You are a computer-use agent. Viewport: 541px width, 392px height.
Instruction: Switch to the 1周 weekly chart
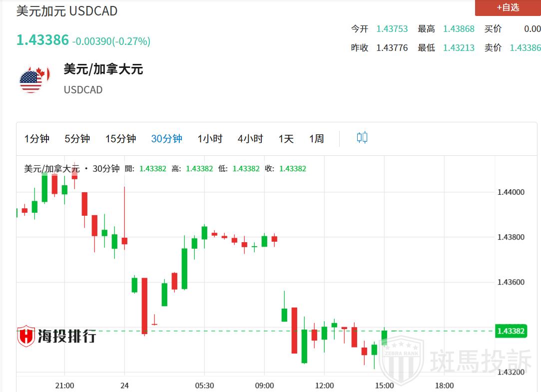(316, 139)
